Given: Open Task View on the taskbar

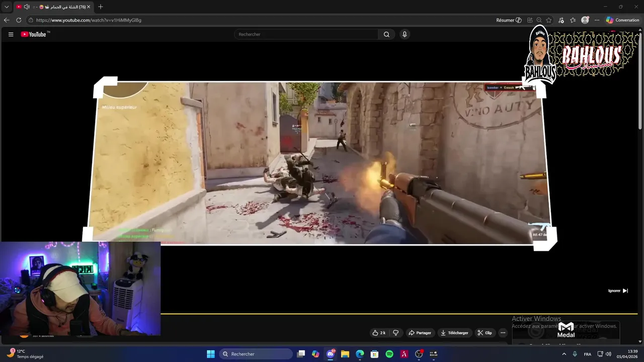Looking at the screenshot, I should 301,354.
